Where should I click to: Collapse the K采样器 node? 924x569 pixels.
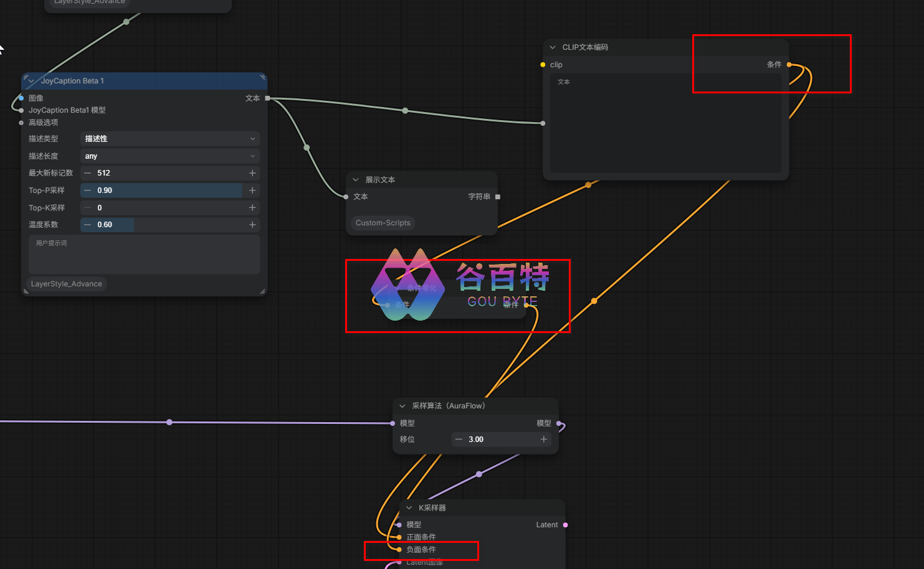point(409,508)
